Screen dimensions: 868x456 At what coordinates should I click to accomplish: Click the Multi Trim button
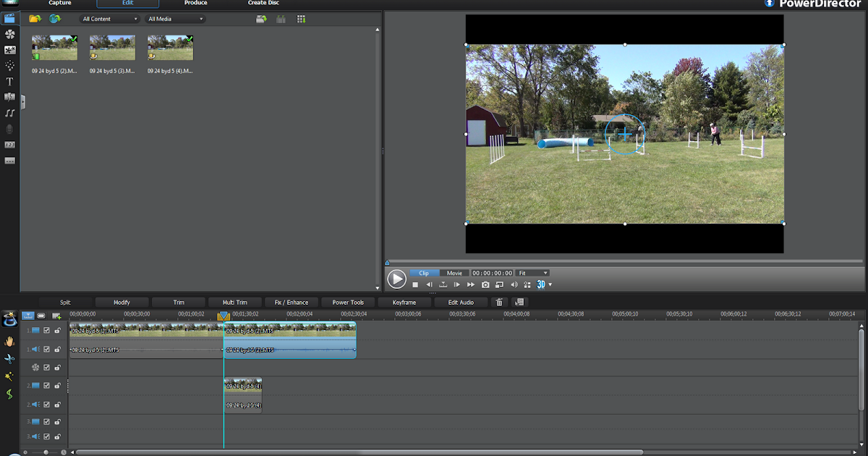(235, 302)
